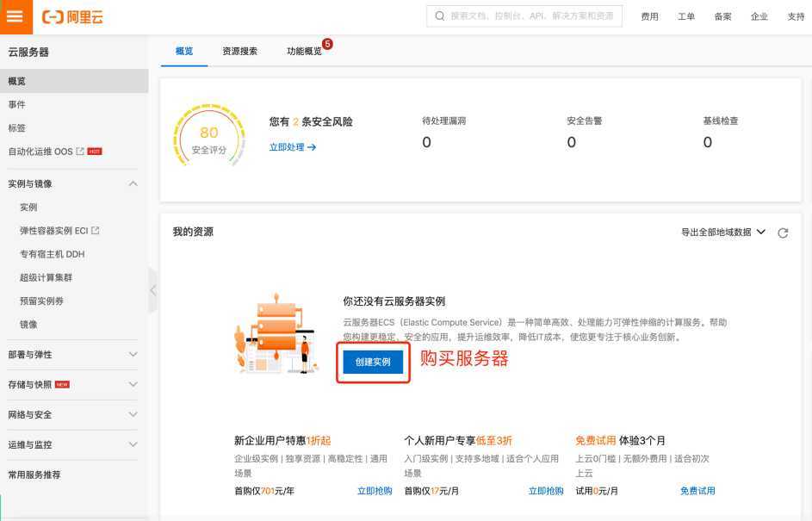
Task: Open the orange hamburger menu
Action: [x=15, y=16]
